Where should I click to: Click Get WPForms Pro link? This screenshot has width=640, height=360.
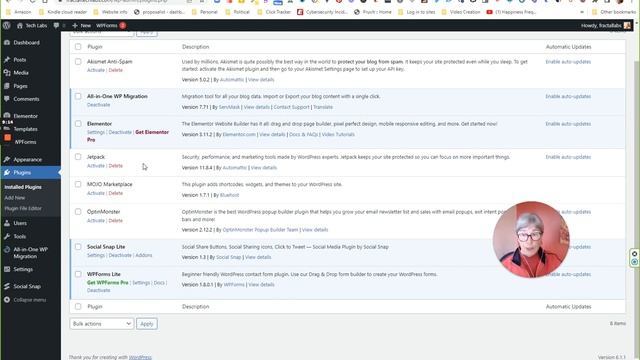[x=107, y=282]
